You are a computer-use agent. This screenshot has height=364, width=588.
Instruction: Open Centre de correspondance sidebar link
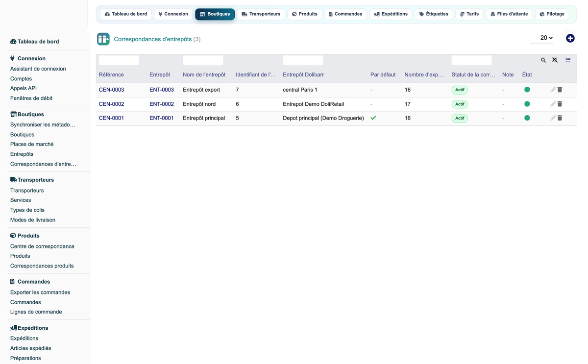click(x=42, y=246)
